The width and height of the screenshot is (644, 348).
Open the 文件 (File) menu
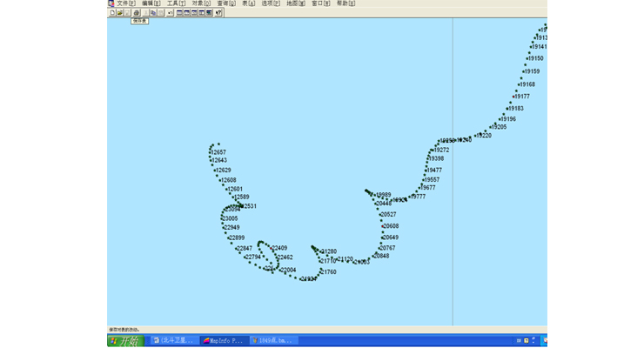coord(125,3)
